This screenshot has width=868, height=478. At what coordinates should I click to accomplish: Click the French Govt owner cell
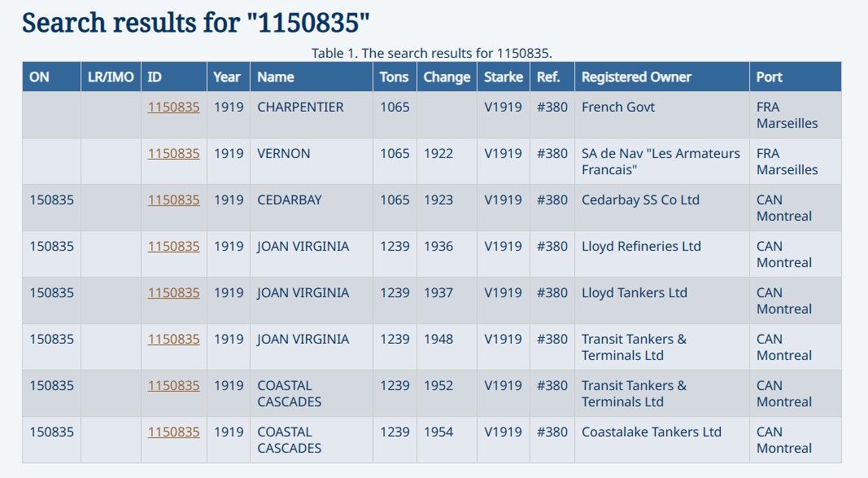[618, 107]
